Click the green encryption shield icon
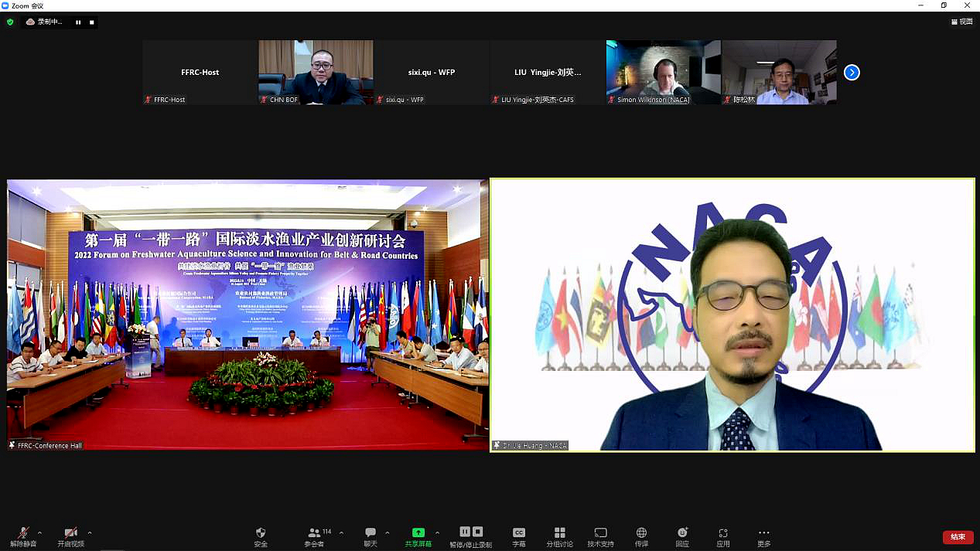 point(10,22)
